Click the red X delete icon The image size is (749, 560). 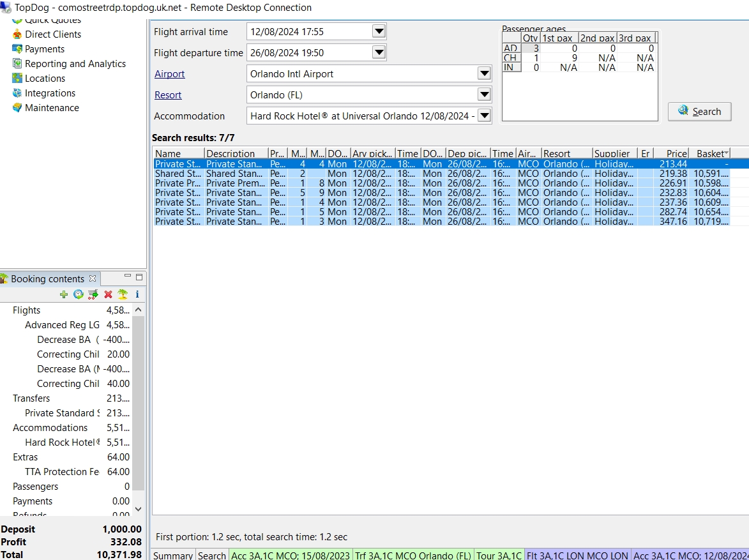tap(108, 294)
